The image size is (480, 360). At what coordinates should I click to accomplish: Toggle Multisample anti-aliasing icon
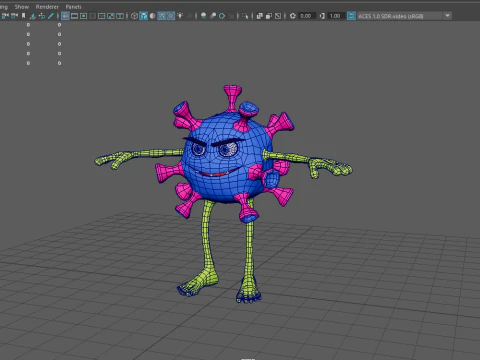(x=222, y=16)
